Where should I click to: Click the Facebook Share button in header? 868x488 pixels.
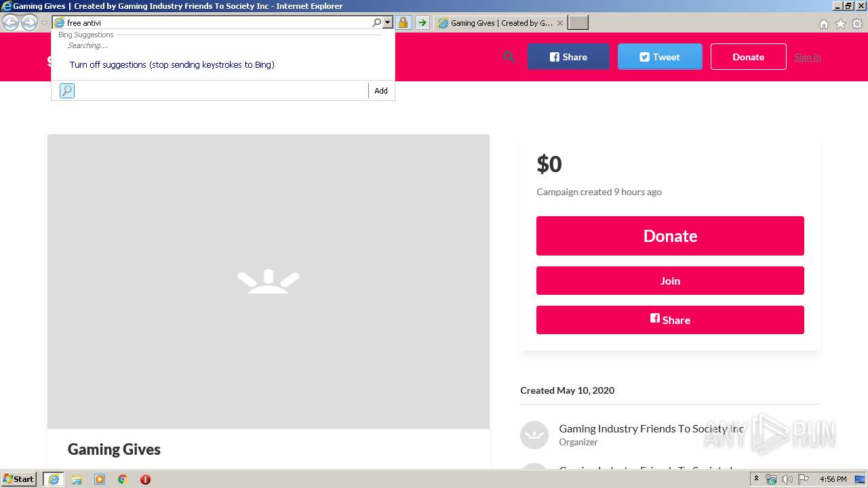tap(568, 57)
